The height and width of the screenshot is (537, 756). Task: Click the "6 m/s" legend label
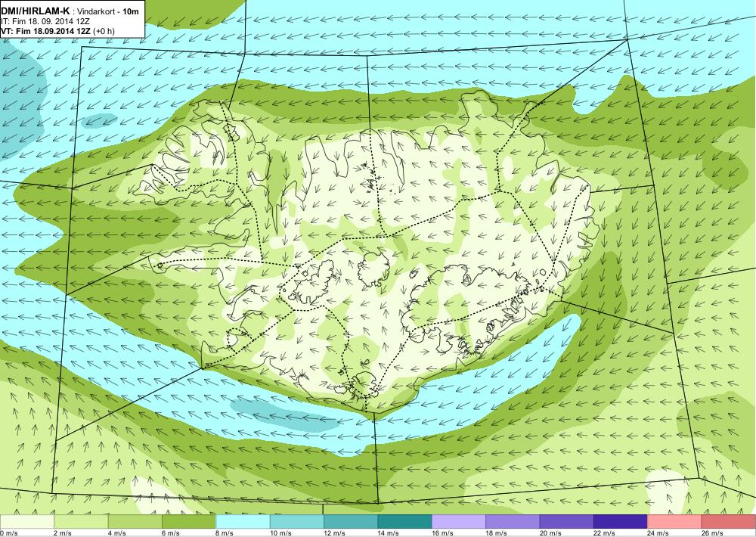tap(171, 533)
